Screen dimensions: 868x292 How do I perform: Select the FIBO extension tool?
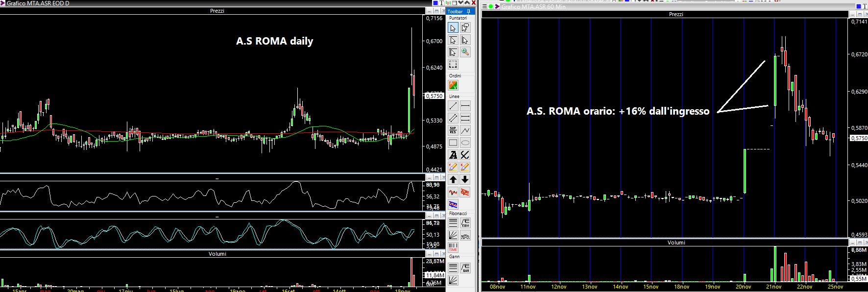coord(465,223)
